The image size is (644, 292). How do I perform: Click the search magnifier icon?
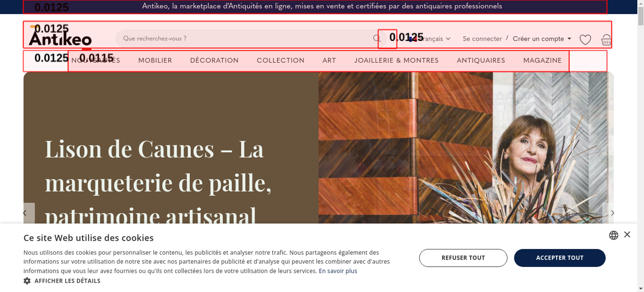tap(377, 39)
